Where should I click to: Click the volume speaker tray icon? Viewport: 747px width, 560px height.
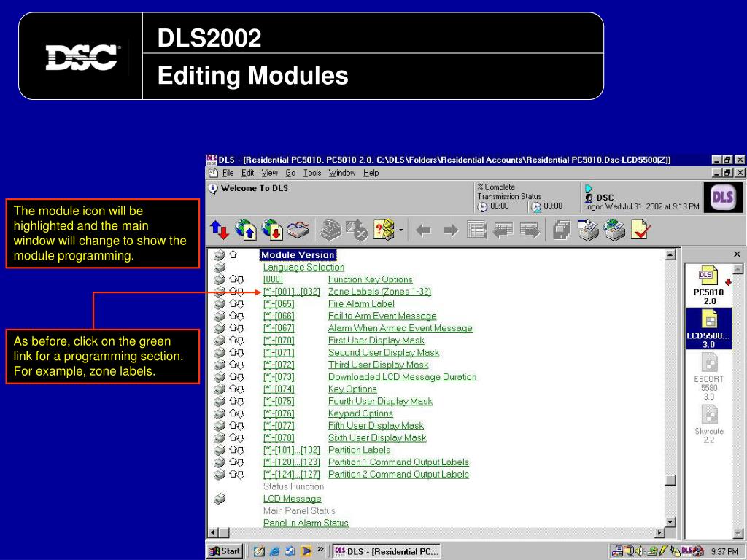639,551
